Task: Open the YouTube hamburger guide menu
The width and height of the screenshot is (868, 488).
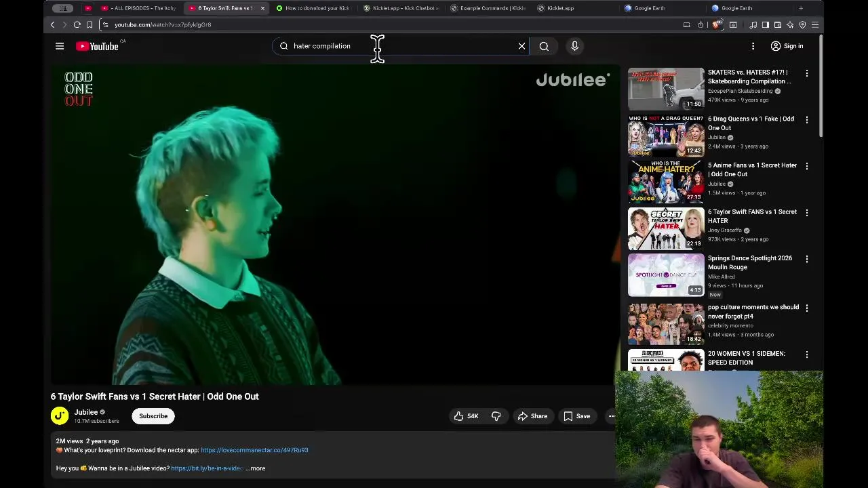Action: pos(60,46)
